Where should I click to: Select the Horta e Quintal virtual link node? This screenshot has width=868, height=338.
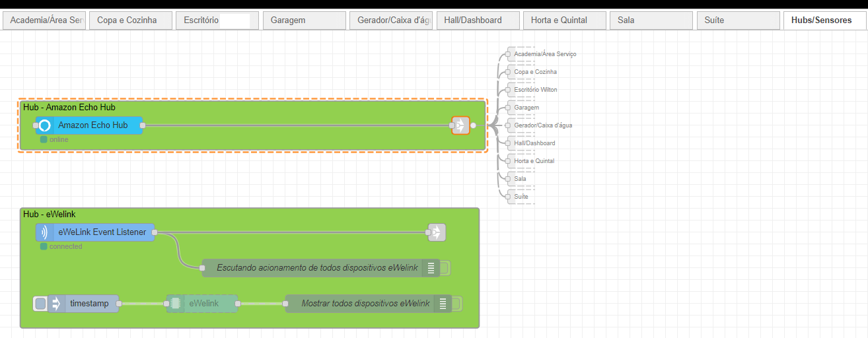pos(531,161)
